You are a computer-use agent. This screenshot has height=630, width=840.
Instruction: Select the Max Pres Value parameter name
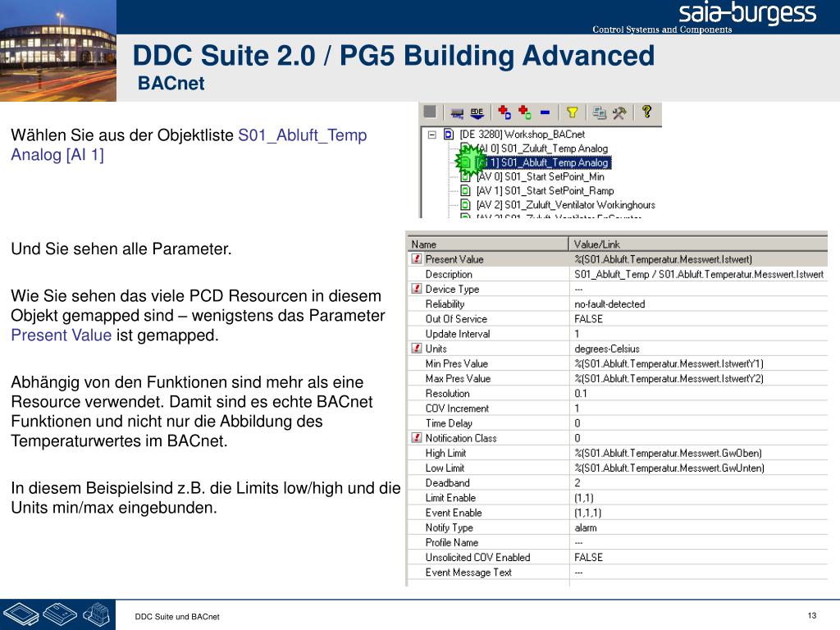point(458,378)
